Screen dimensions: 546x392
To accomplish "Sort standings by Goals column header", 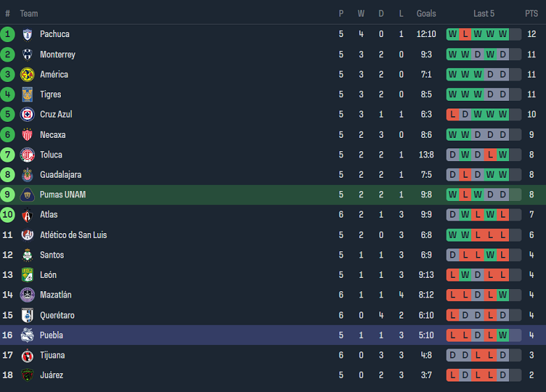I will 426,13.
